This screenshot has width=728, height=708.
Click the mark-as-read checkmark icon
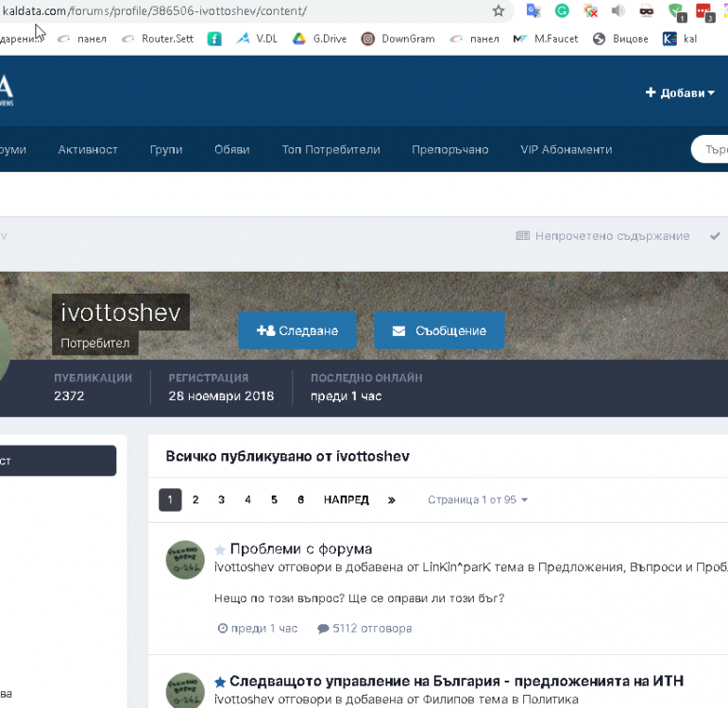point(715,236)
